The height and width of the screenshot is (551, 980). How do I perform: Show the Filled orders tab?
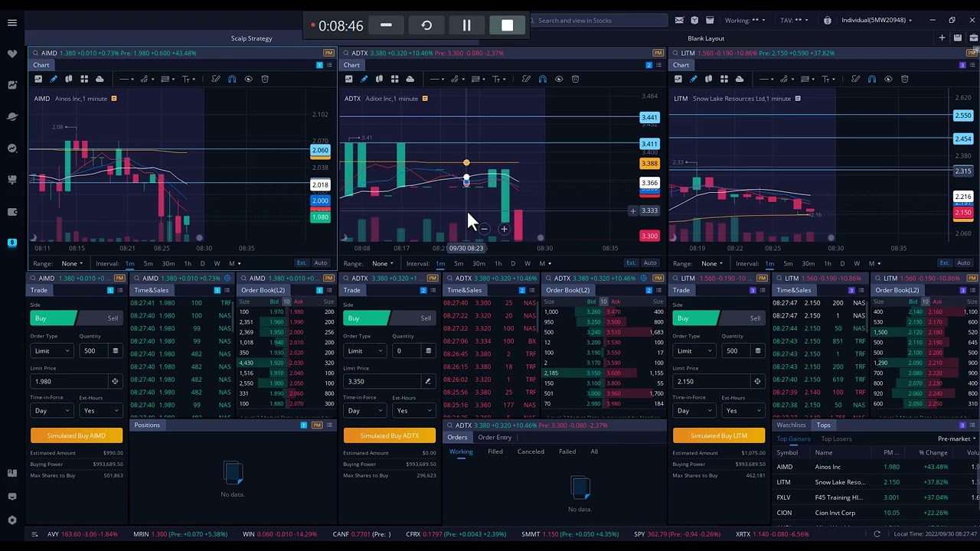495,452
